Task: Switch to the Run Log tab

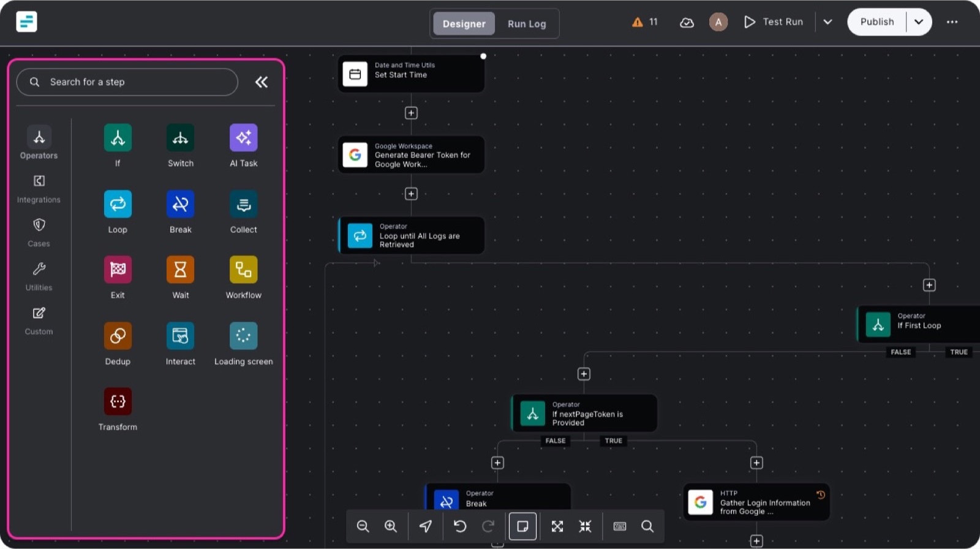Action: tap(527, 24)
